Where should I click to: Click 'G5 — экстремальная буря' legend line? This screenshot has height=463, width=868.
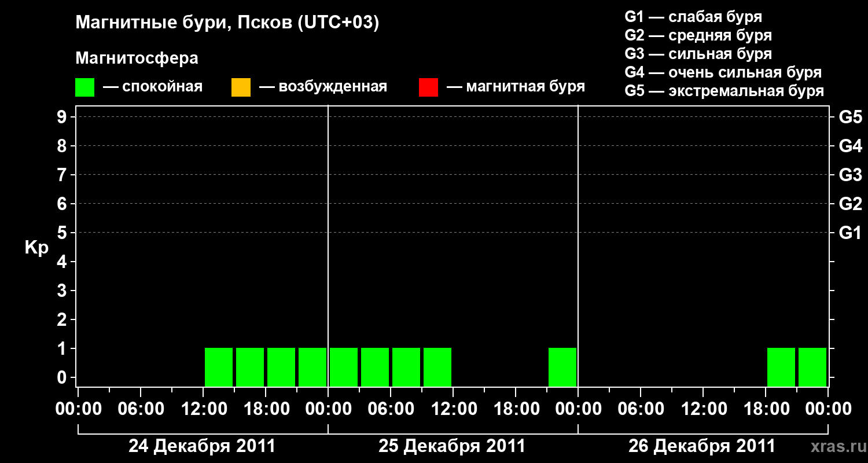(x=724, y=91)
